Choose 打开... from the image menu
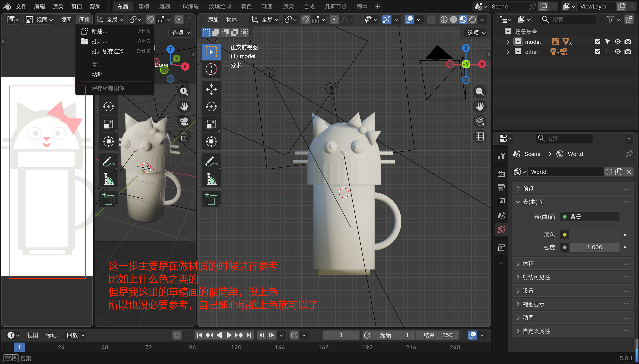639x364 pixels. 99,41
